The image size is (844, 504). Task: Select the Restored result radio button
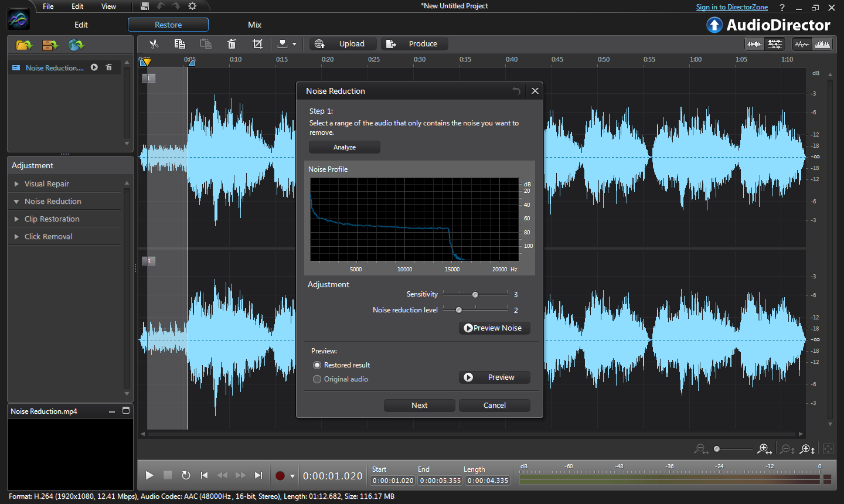(x=317, y=365)
